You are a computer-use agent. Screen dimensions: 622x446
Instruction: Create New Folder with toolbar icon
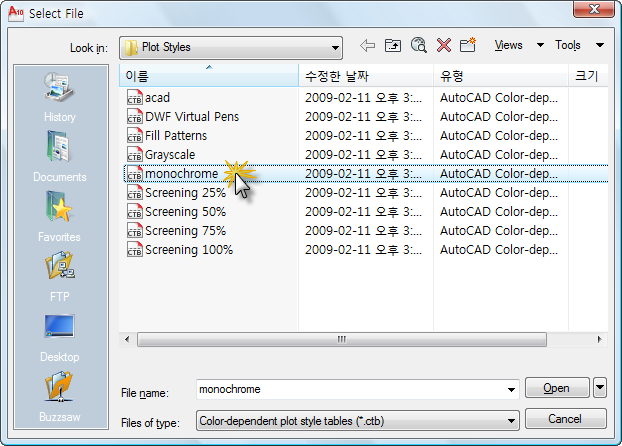(468, 45)
